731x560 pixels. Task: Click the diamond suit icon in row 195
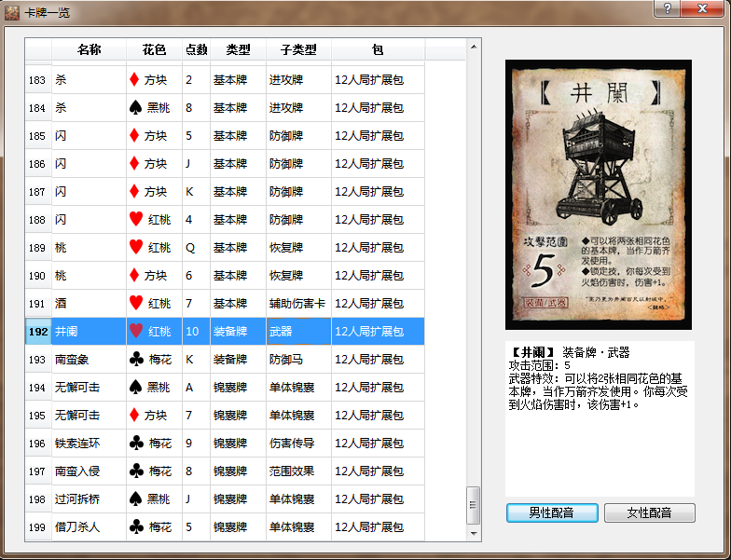pos(134,416)
